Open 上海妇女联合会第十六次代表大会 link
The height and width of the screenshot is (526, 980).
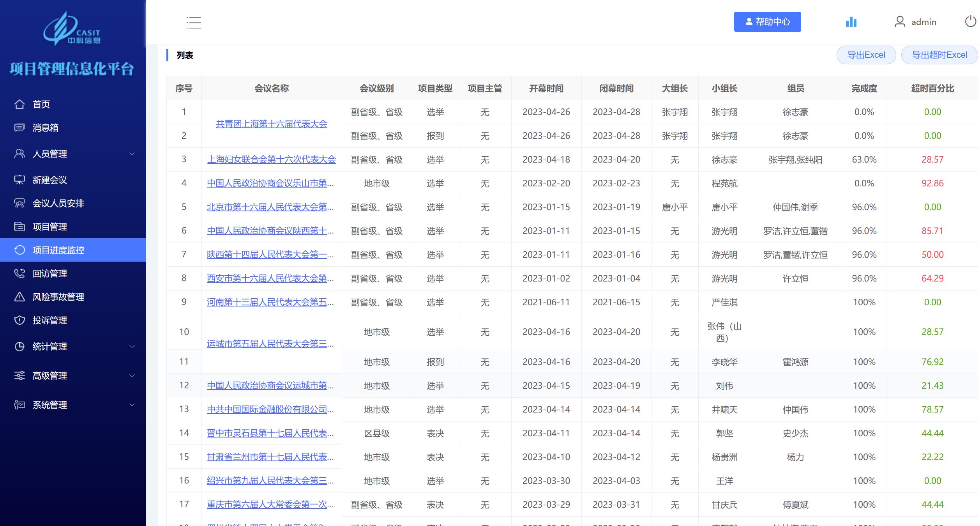coord(272,159)
